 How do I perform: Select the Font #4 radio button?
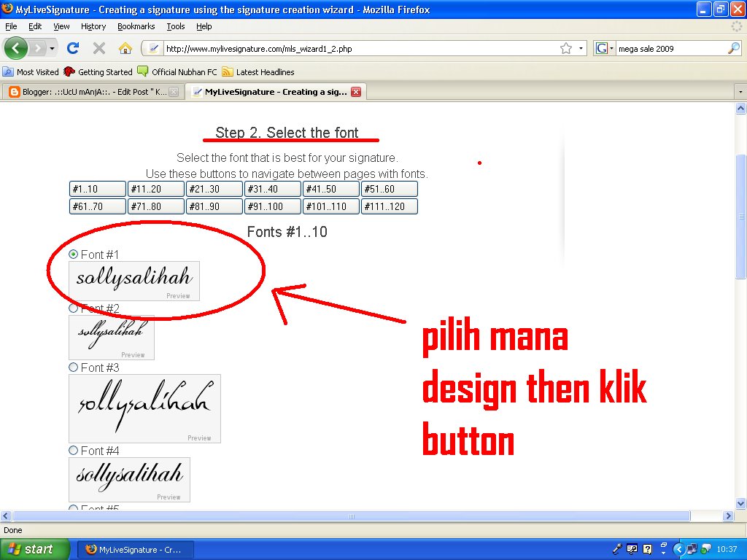click(x=74, y=450)
